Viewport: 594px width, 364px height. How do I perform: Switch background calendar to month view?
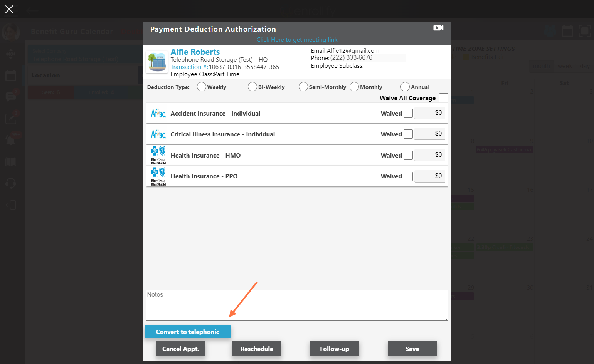tap(541, 66)
